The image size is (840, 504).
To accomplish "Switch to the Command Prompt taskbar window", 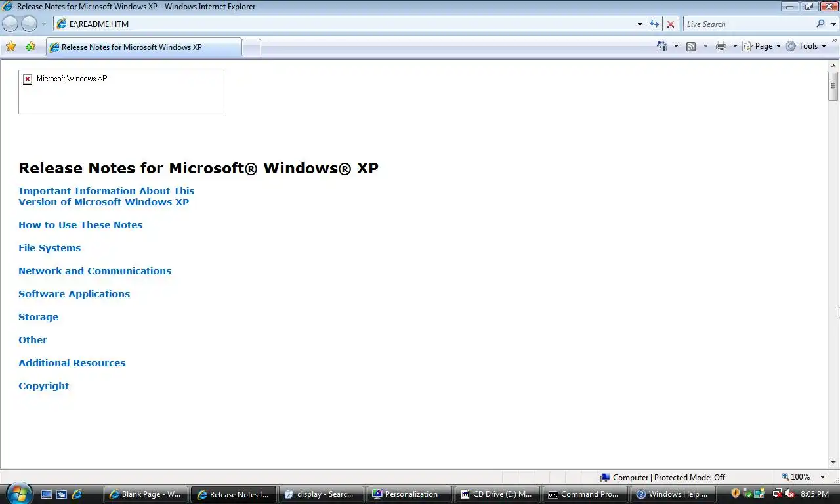I will (584, 494).
